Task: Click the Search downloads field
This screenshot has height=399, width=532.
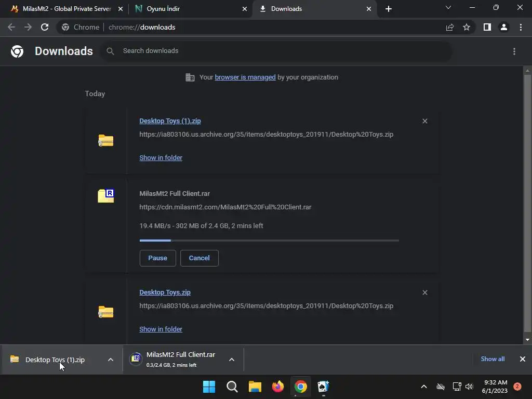Action: click(x=276, y=51)
